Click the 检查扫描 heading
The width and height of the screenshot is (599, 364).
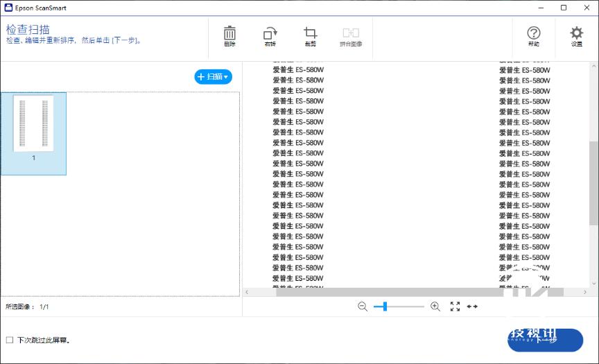pos(28,29)
